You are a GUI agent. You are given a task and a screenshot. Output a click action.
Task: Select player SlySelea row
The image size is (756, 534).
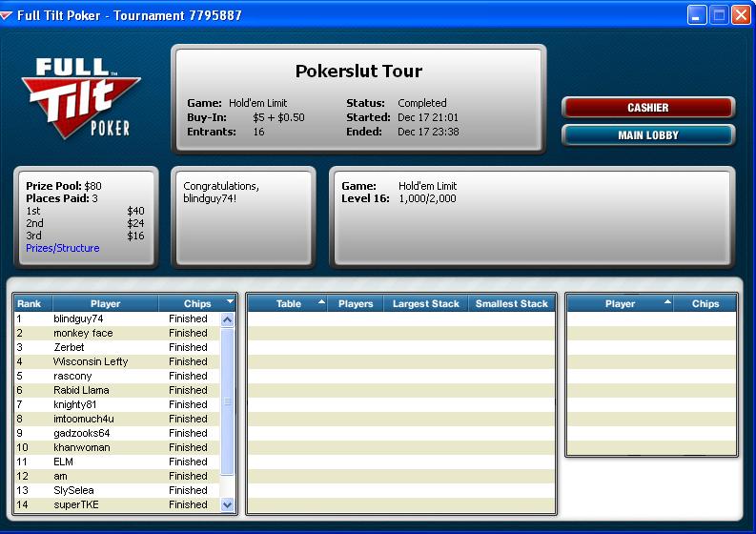(x=117, y=490)
